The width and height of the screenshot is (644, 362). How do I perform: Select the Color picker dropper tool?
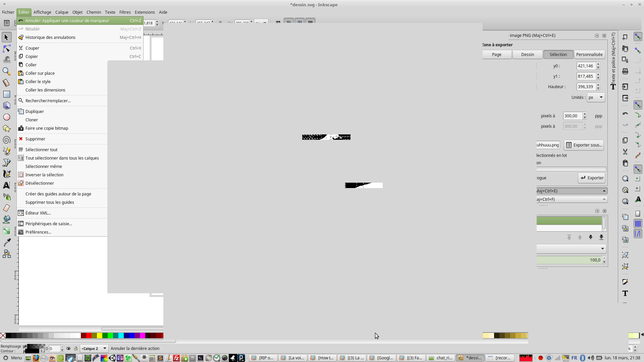pos(6,242)
